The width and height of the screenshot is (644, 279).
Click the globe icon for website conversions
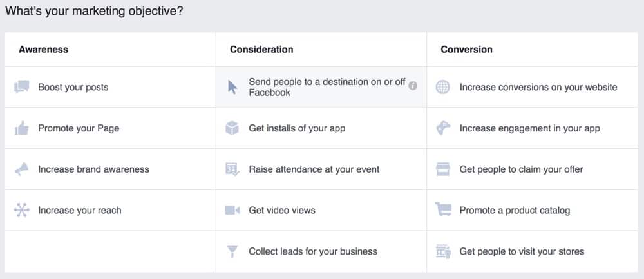(x=443, y=87)
